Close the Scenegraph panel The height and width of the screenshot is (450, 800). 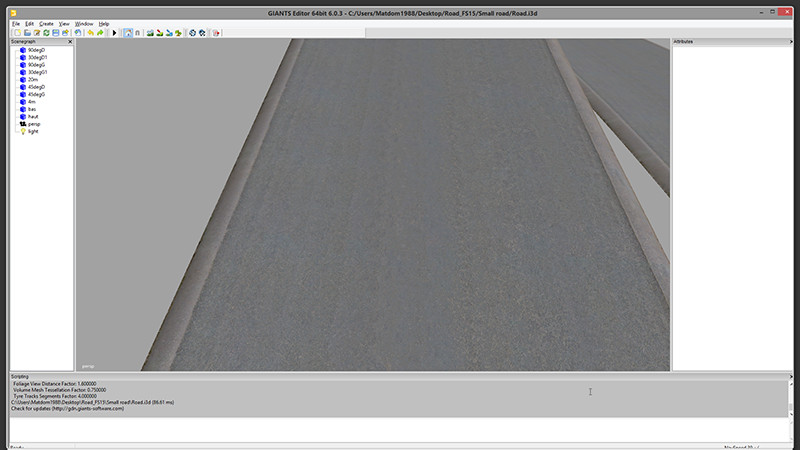coord(69,42)
